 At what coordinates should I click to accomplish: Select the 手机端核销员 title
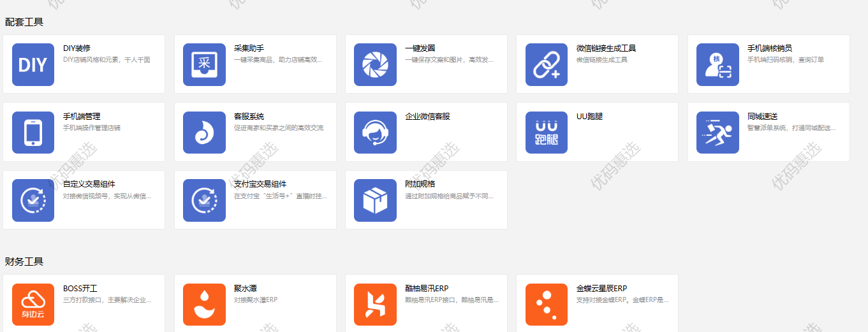pos(770,48)
